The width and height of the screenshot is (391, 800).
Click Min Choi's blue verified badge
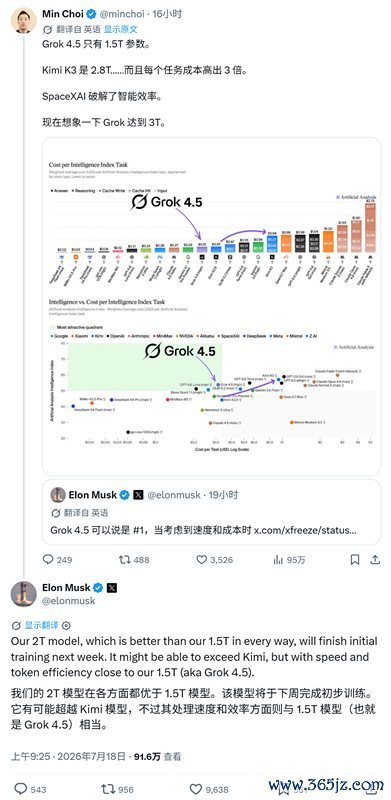point(91,14)
